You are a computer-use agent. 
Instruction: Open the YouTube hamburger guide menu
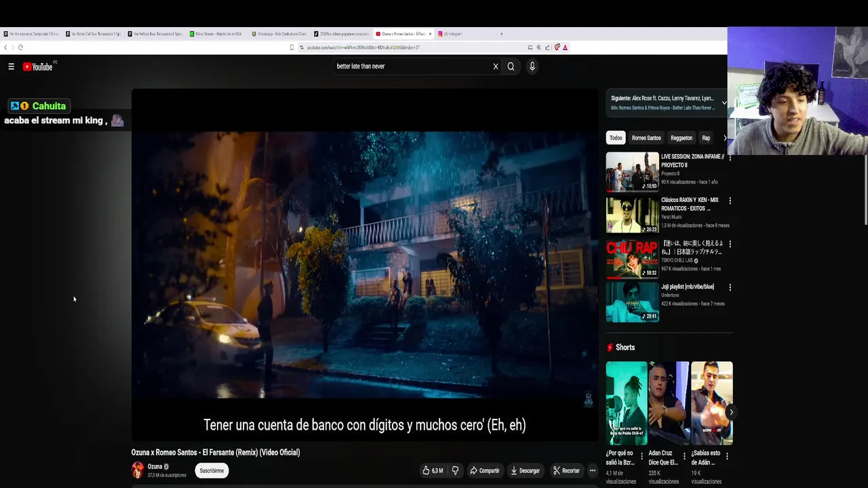11,66
